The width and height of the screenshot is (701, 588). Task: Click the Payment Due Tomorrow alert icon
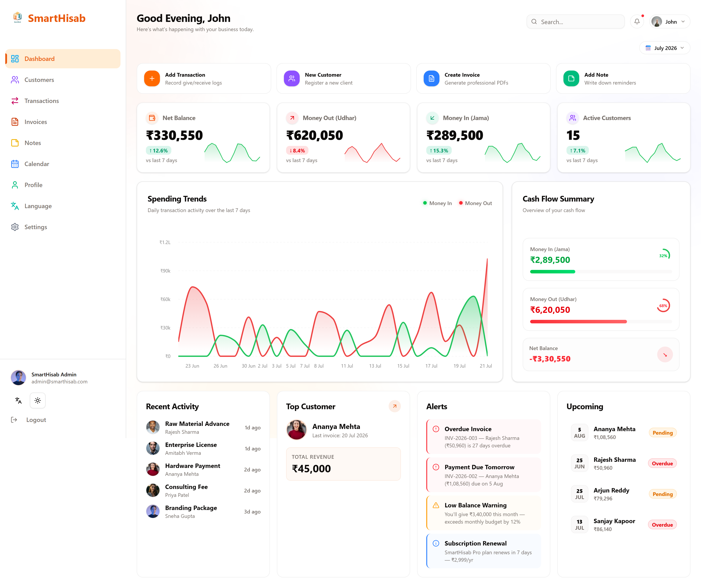[x=436, y=467]
